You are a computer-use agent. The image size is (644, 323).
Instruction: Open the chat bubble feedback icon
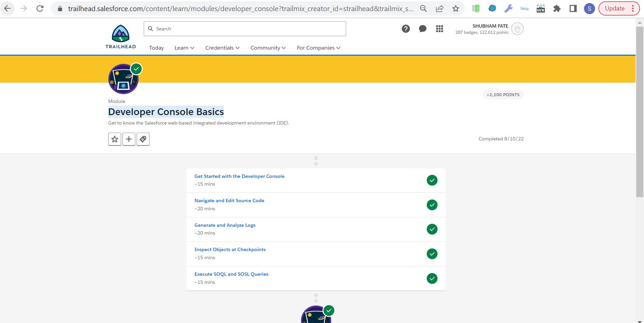pyautogui.click(x=422, y=29)
